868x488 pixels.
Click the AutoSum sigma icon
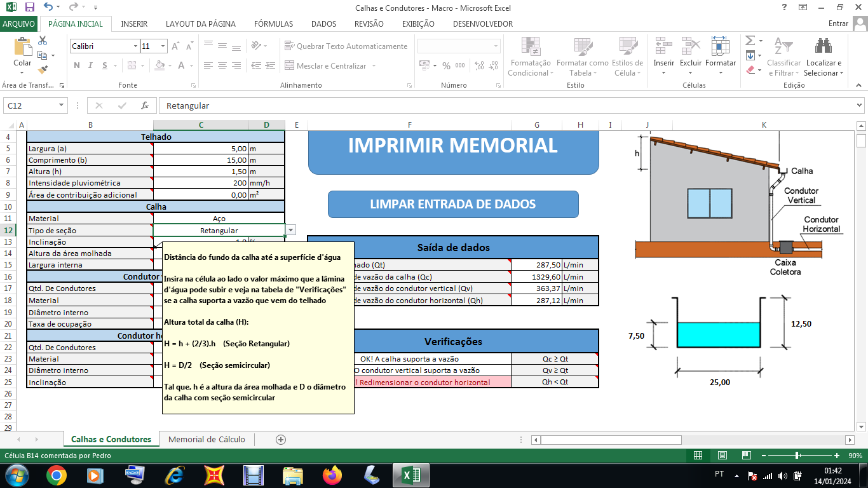750,41
